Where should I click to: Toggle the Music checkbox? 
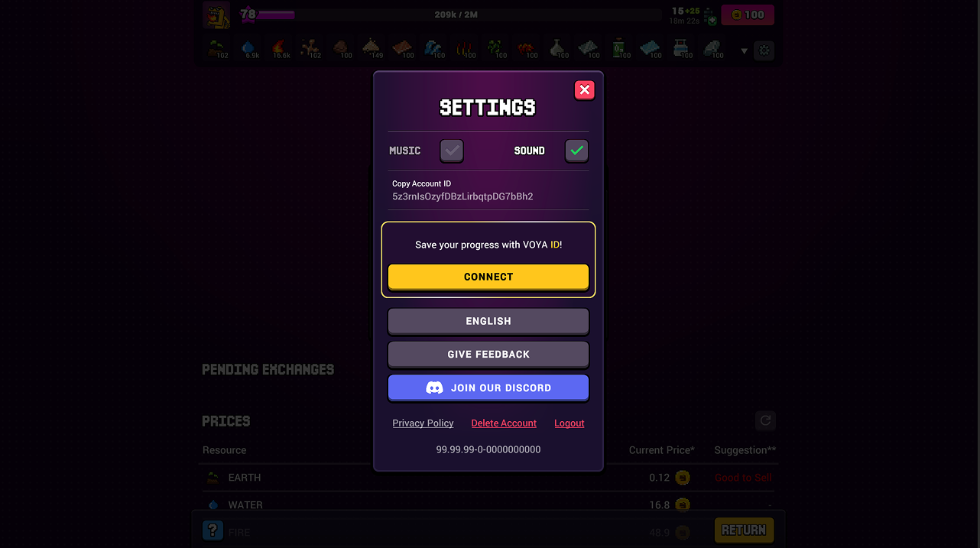point(452,151)
